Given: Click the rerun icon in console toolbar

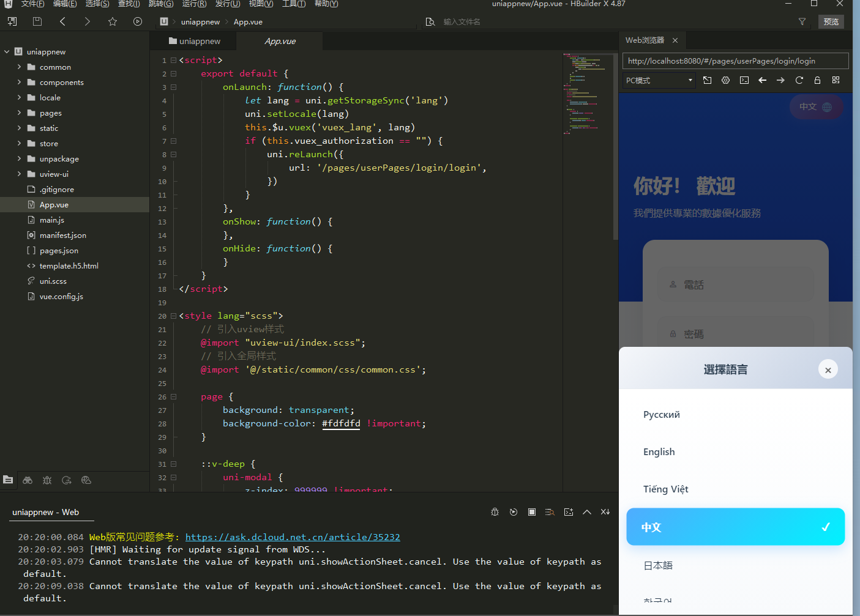Looking at the screenshot, I should (514, 512).
